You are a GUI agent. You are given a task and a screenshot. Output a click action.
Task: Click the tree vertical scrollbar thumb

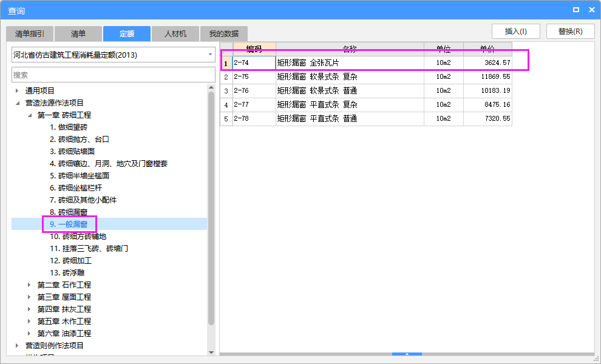[211, 209]
